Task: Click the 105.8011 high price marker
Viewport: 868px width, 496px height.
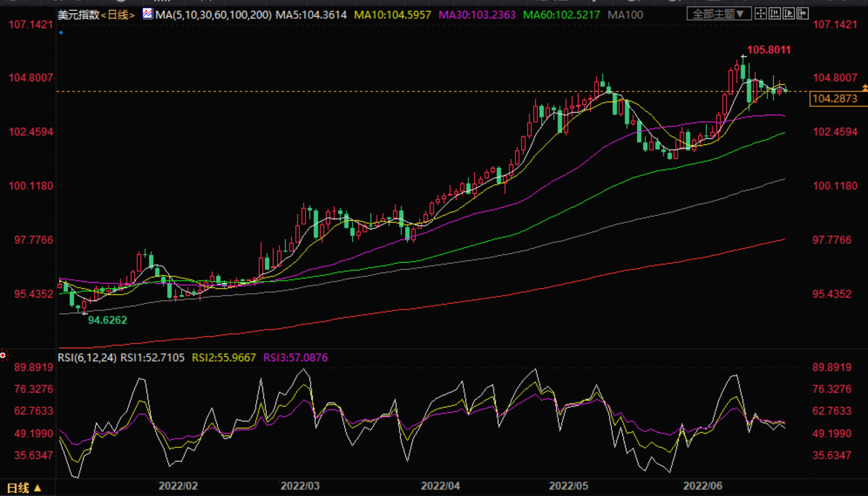Action: [x=768, y=50]
